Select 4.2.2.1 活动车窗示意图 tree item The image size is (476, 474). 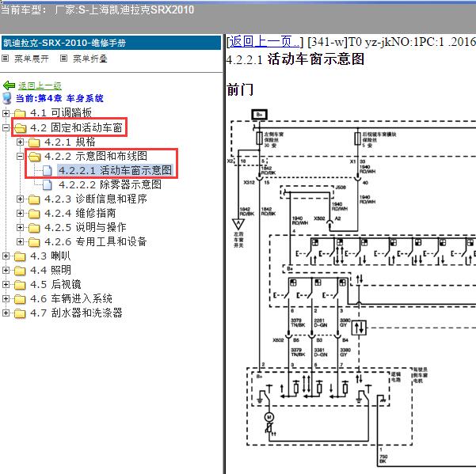coord(115,170)
